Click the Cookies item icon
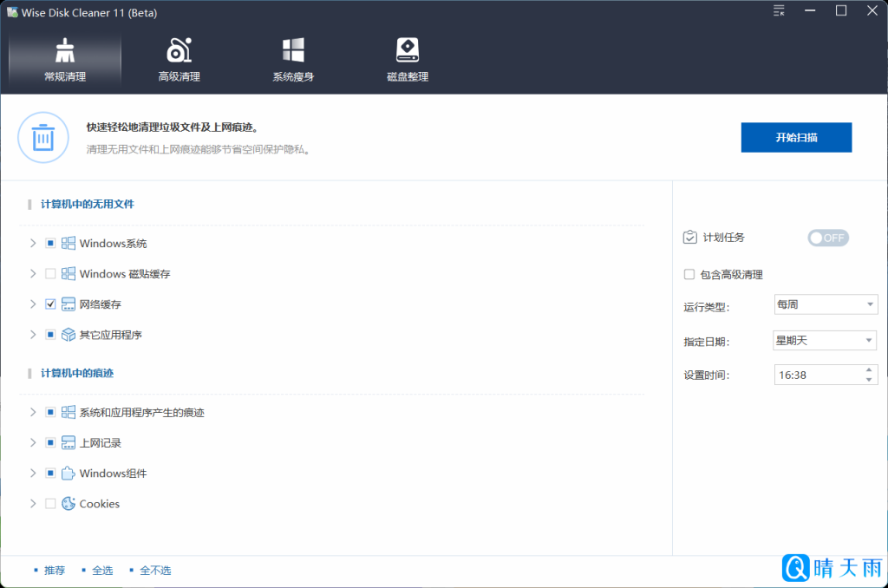Viewport: 888px width, 588px height. pos(69,504)
